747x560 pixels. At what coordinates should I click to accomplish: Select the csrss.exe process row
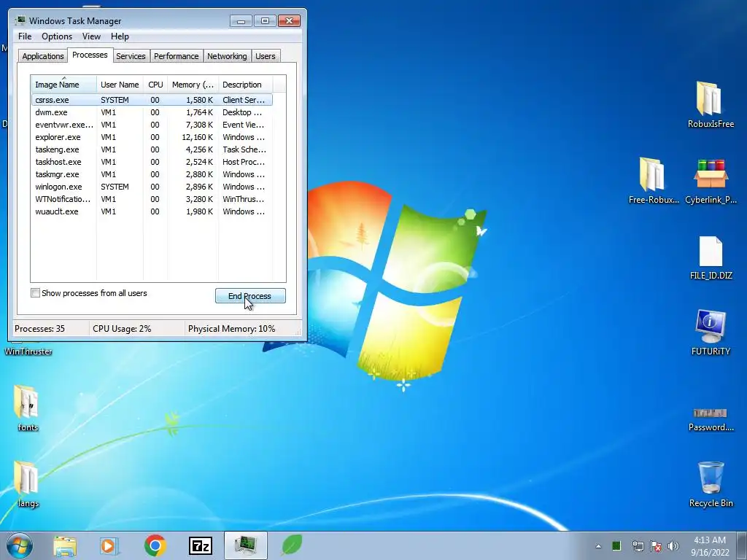point(152,100)
